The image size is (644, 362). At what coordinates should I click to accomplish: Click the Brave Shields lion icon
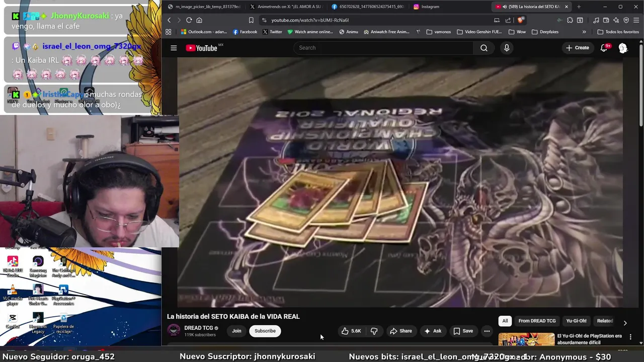click(x=521, y=20)
